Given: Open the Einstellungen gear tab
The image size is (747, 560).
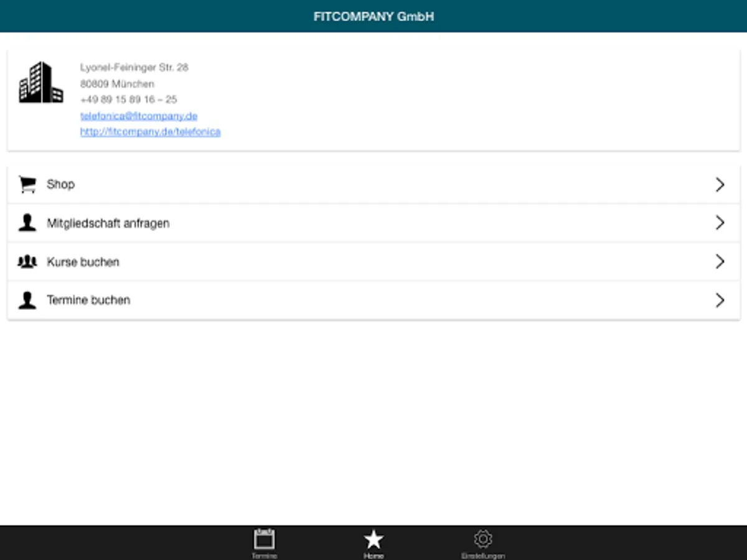Looking at the screenshot, I should (x=483, y=543).
